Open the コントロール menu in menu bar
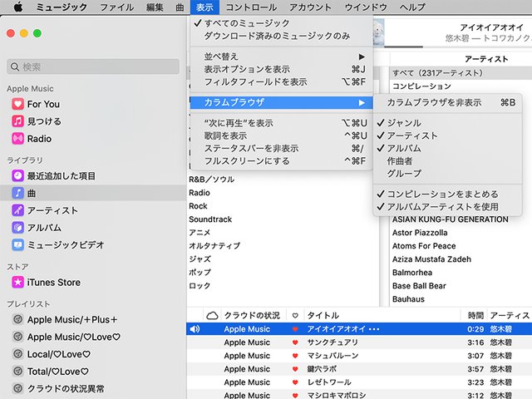Image resolution: width=532 pixels, height=399 pixels. (x=251, y=7)
